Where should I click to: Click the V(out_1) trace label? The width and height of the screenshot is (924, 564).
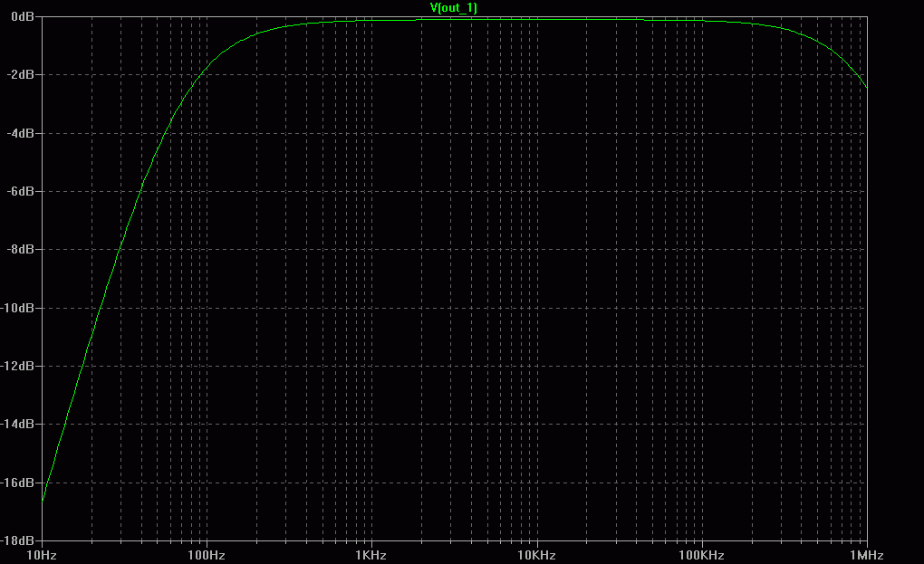(453, 7)
